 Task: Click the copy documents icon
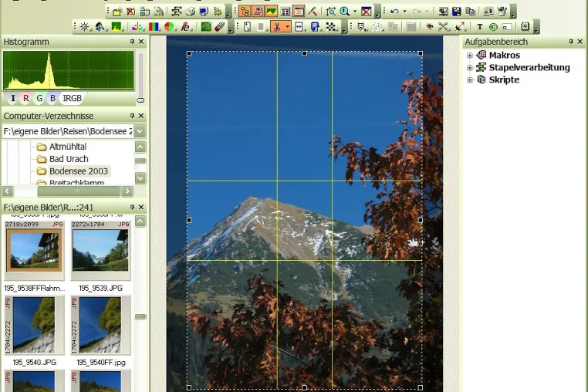470,12
